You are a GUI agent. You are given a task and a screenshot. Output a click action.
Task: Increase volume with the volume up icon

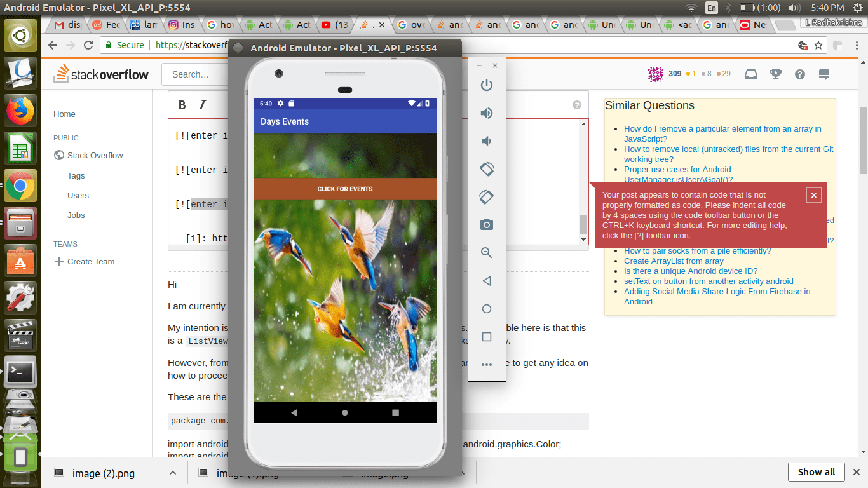(x=486, y=113)
